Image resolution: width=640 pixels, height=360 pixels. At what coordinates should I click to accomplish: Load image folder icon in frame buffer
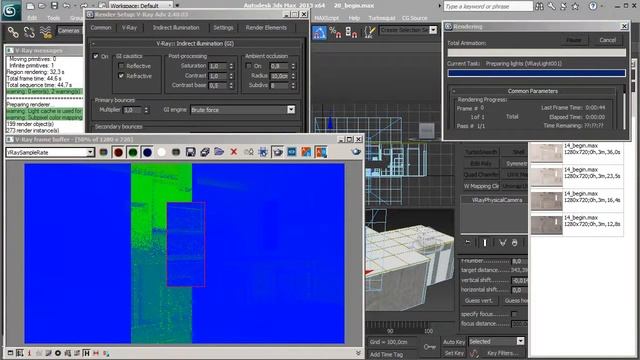click(x=219, y=152)
